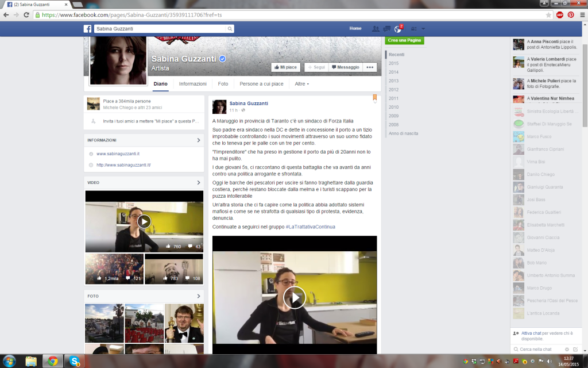This screenshot has width=588, height=368.
Task: Open privacy shortcuts lock icon
Action: pos(413,29)
